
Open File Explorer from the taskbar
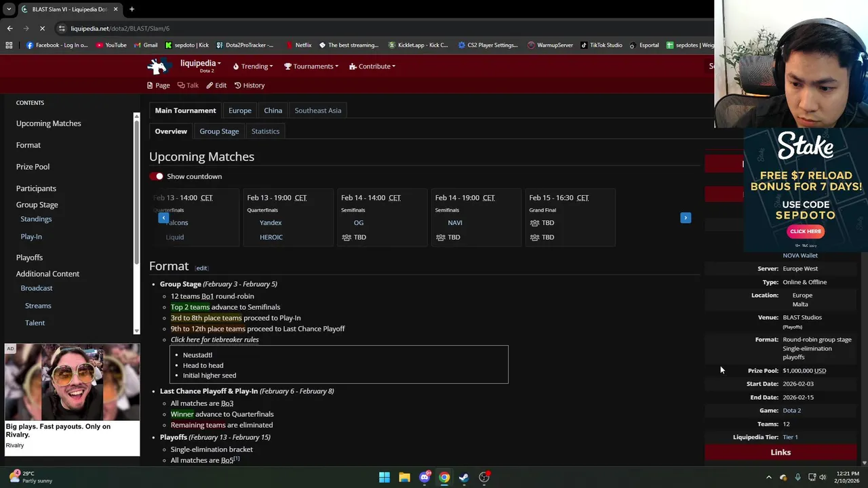click(404, 477)
